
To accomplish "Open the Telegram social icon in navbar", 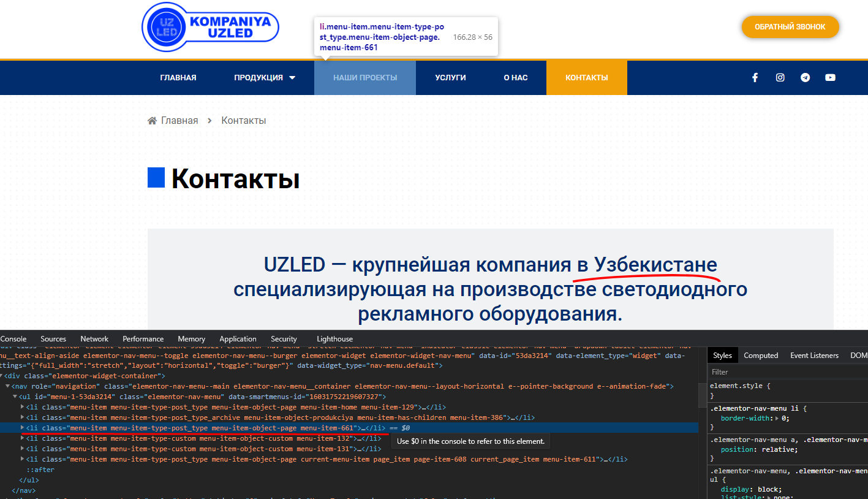I will [x=805, y=77].
